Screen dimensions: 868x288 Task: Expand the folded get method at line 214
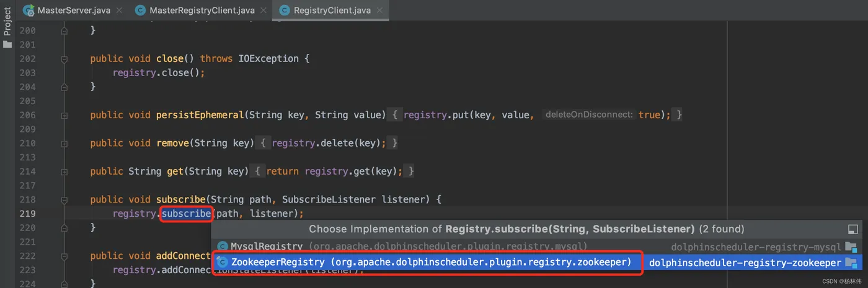[x=64, y=172]
